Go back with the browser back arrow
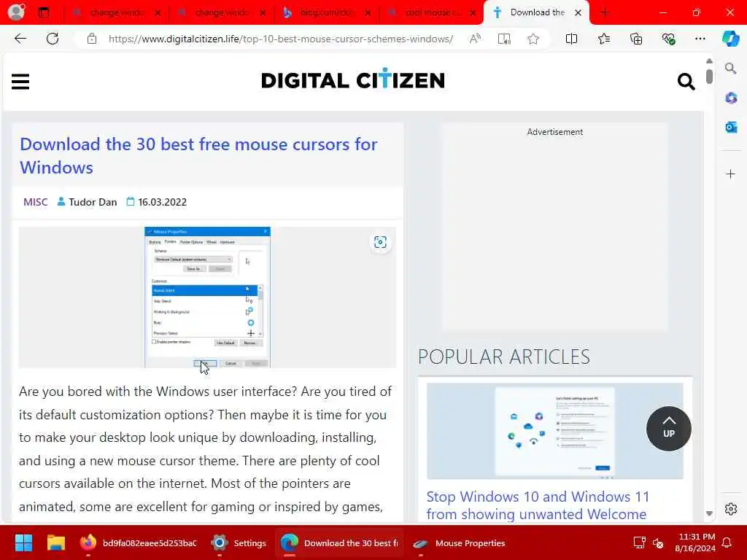This screenshot has height=560, width=747. (20, 39)
